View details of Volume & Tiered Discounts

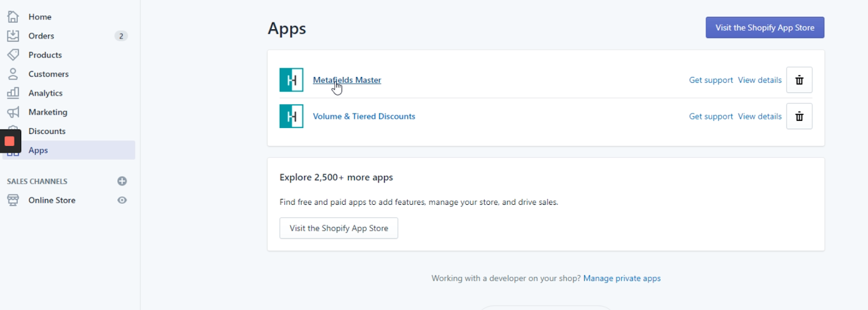coord(759,117)
